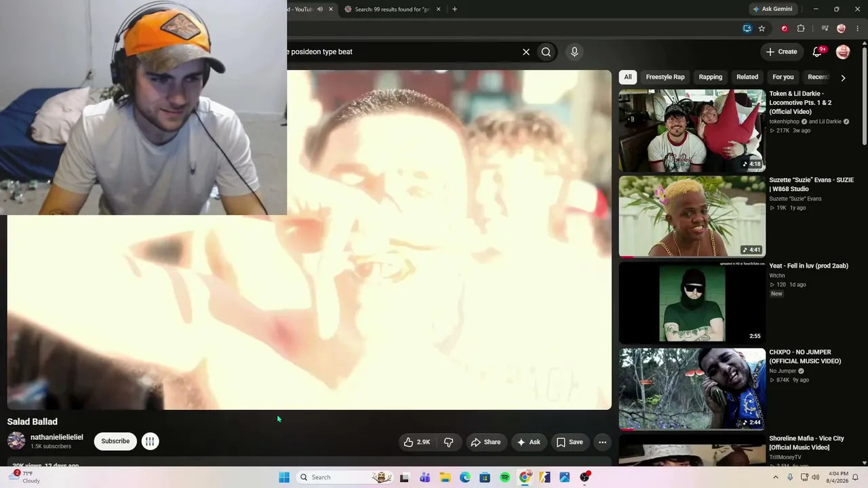Click the Salad Ballad video title
868x488 pixels.
[x=33, y=422]
